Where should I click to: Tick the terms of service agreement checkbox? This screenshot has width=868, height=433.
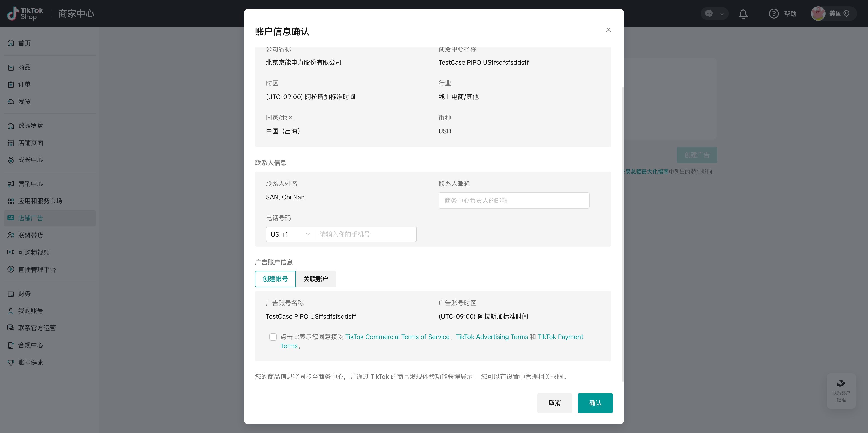(x=273, y=337)
